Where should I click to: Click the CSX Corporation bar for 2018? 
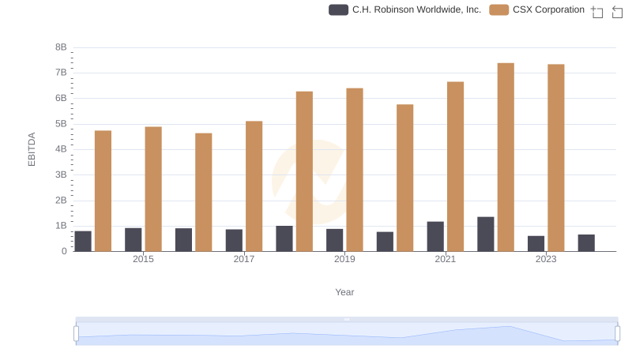tap(304, 171)
